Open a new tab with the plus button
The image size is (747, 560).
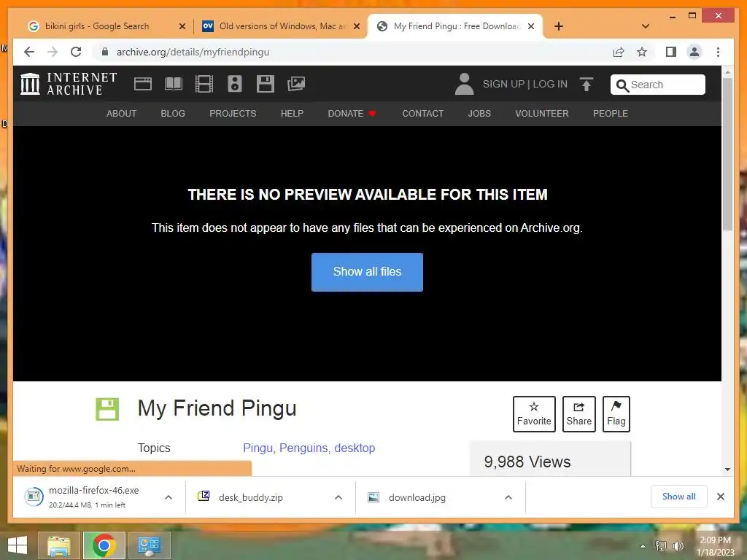(x=559, y=26)
